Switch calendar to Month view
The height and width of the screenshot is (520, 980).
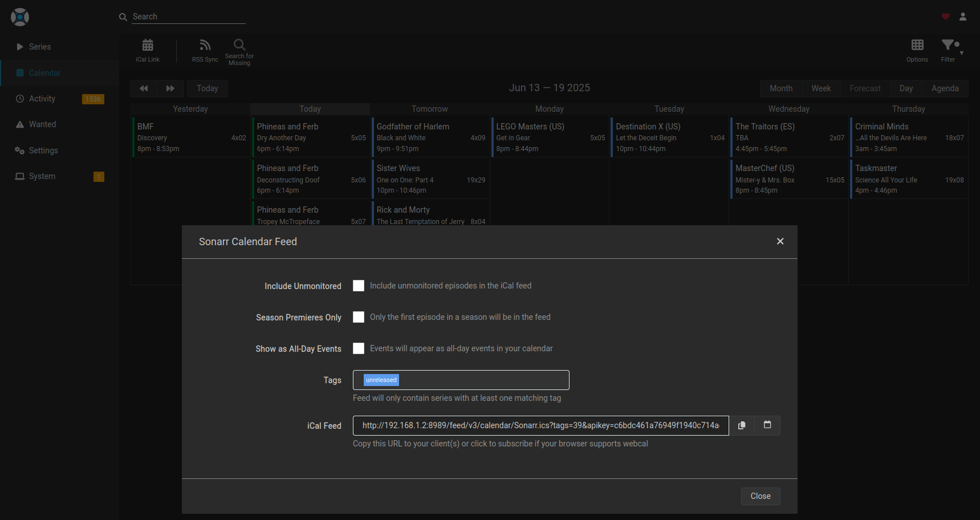(x=781, y=88)
